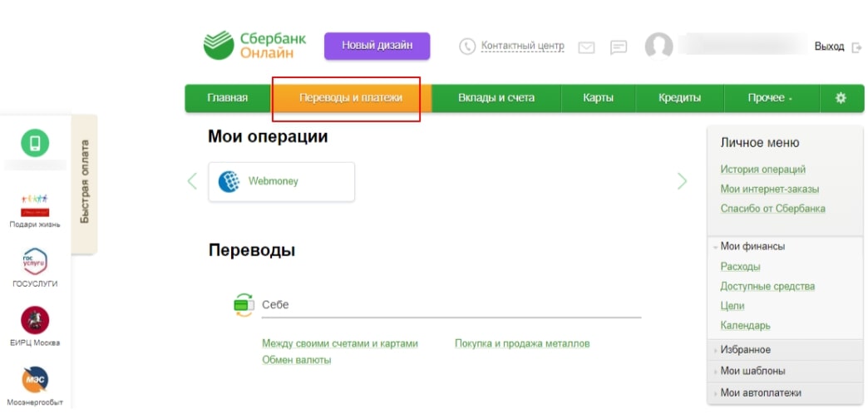The height and width of the screenshot is (414, 868).
Task: Open the Цели link
Action: (732, 306)
